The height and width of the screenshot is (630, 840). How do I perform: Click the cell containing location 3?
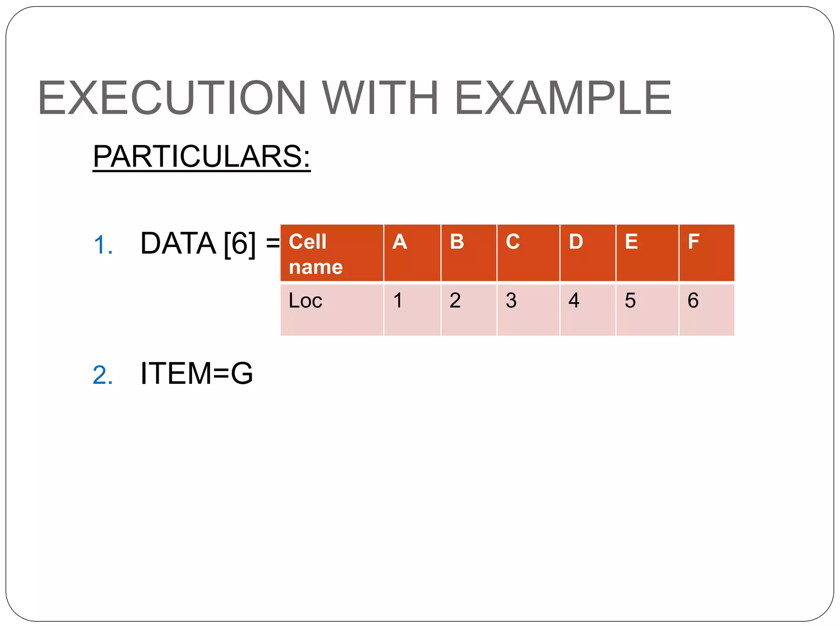(x=528, y=310)
